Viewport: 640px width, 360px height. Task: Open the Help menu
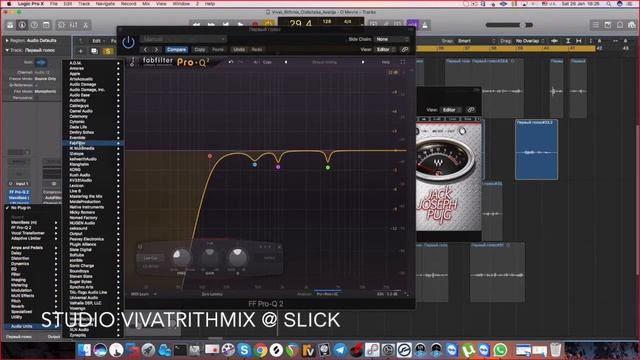coord(210,4)
